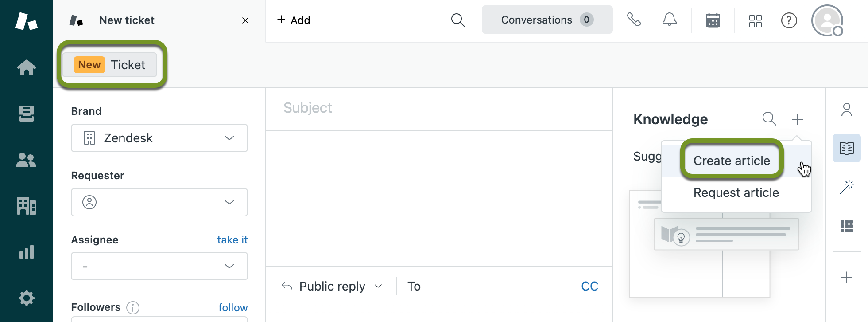Open Reporting bar chart icon
Viewport: 868px width, 322px height.
[x=27, y=252]
